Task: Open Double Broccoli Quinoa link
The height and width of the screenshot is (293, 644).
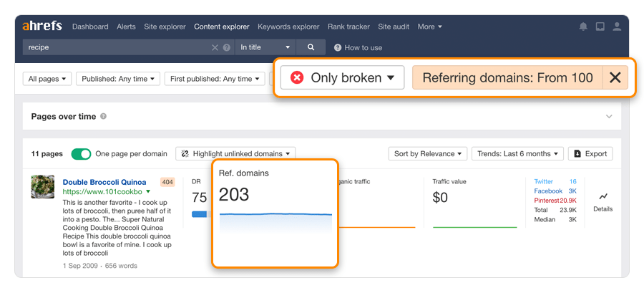Action: pyautogui.click(x=104, y=182)
